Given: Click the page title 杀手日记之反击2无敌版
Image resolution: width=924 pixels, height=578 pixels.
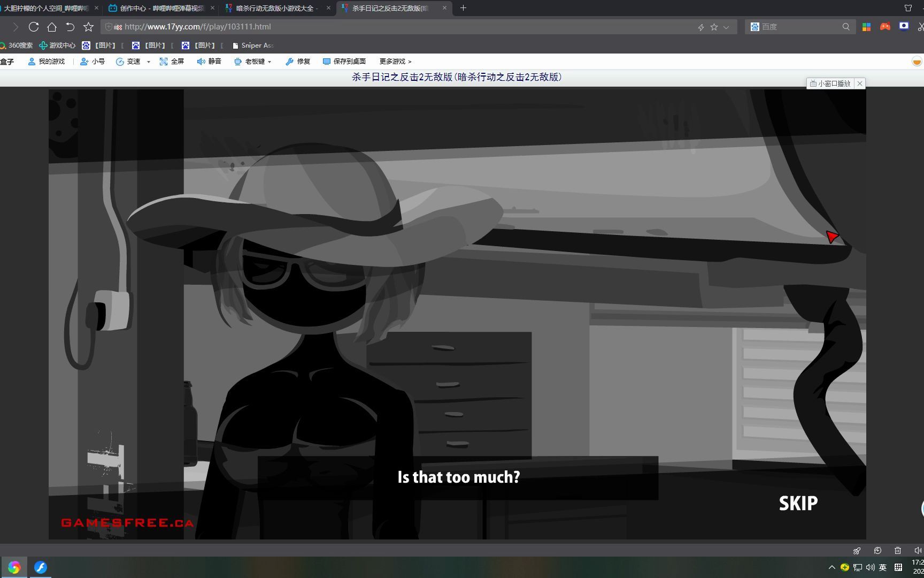Looking at the screenshot, I should click(457, 77).
